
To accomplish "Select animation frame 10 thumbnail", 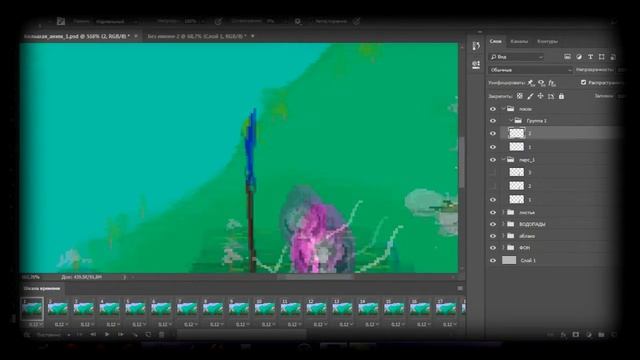I will click(264, 308).
